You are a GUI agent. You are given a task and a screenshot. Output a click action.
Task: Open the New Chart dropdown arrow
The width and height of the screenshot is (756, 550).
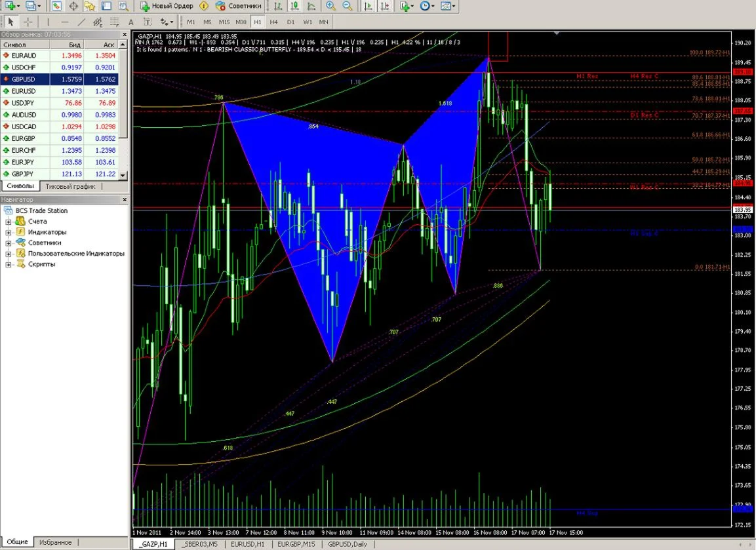click(18, 6)
